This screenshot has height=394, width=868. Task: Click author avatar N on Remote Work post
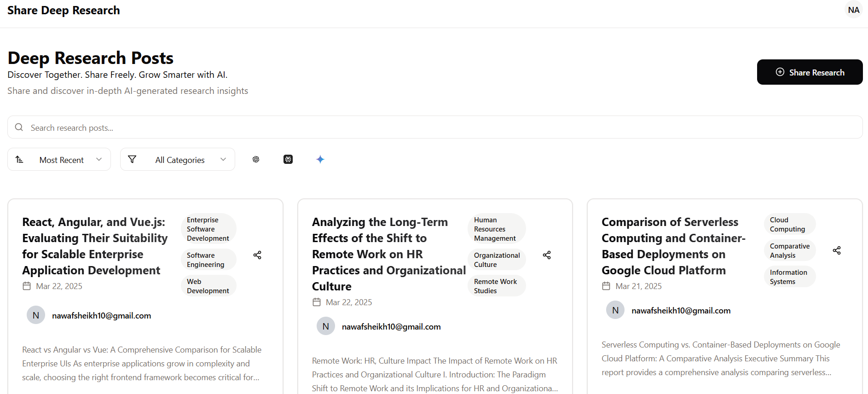coord(326,326)
